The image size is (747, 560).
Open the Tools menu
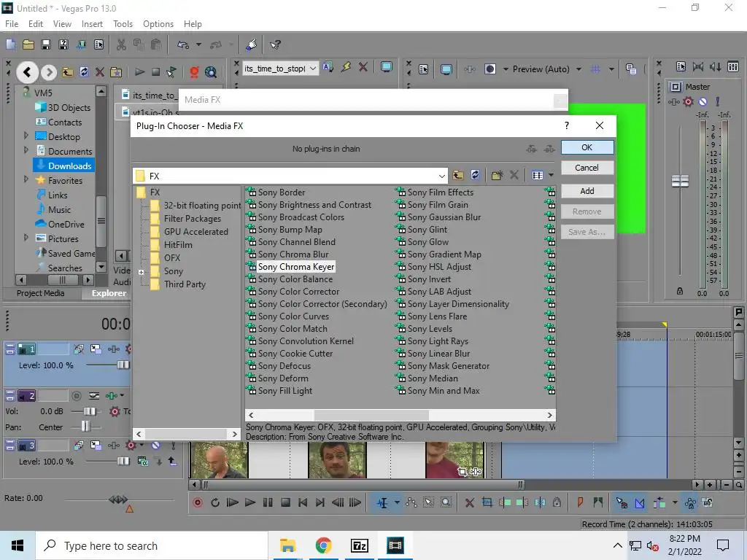(x=123, y=24)
